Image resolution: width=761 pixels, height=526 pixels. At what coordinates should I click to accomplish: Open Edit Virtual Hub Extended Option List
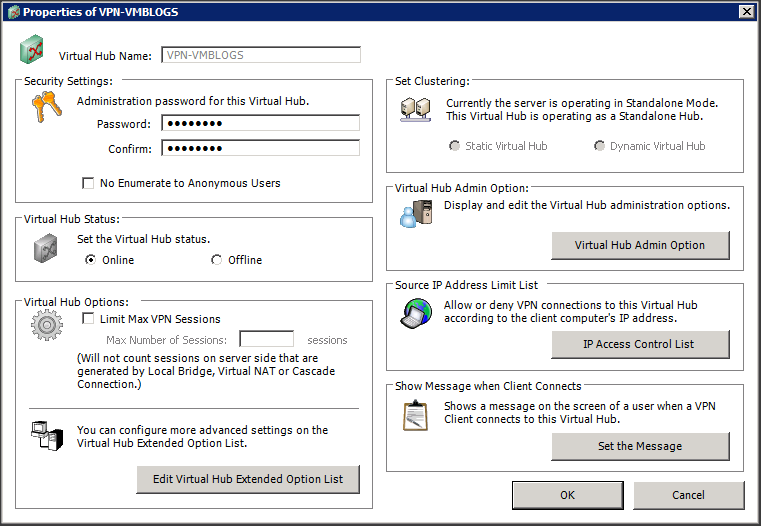248,479
